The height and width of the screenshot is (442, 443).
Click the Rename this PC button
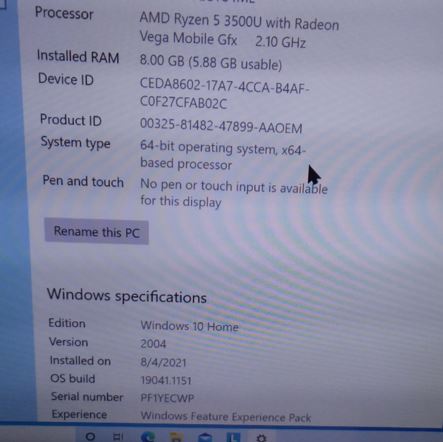click(x=96, y=232)
